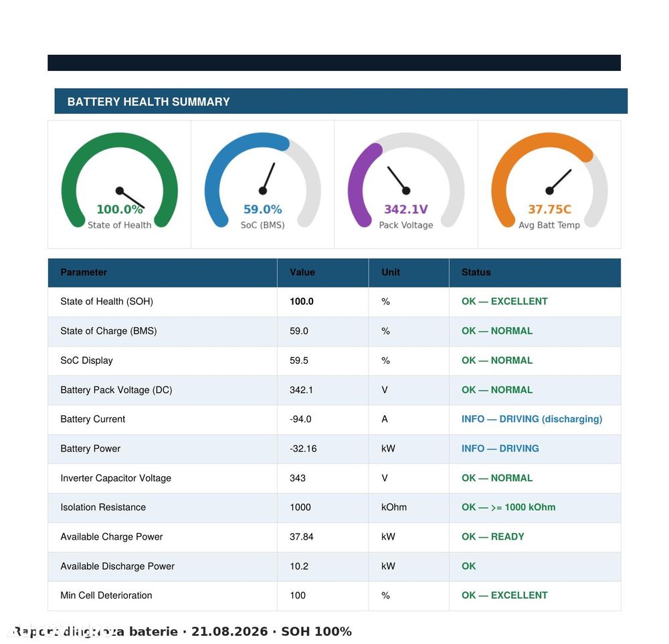Click the 10.2 discharge power value

tap(299, 566)
